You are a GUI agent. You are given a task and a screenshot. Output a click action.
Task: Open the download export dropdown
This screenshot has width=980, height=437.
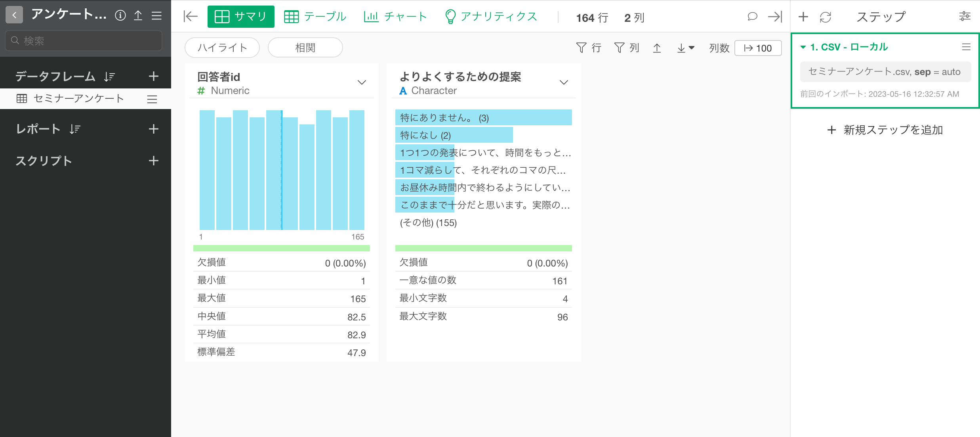tap(686, 48)
